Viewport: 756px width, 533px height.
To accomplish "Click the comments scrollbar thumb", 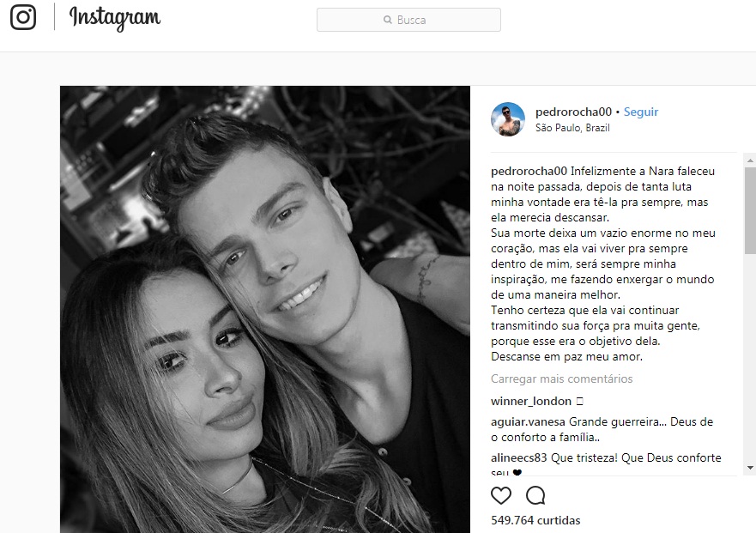I will (x=750, y=210).
